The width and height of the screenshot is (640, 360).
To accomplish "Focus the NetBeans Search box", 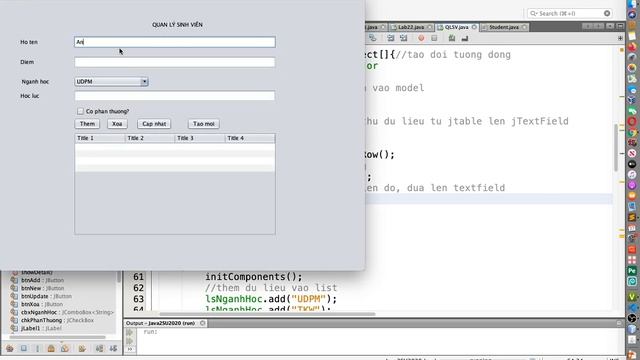I will click(x=570, y=13).
